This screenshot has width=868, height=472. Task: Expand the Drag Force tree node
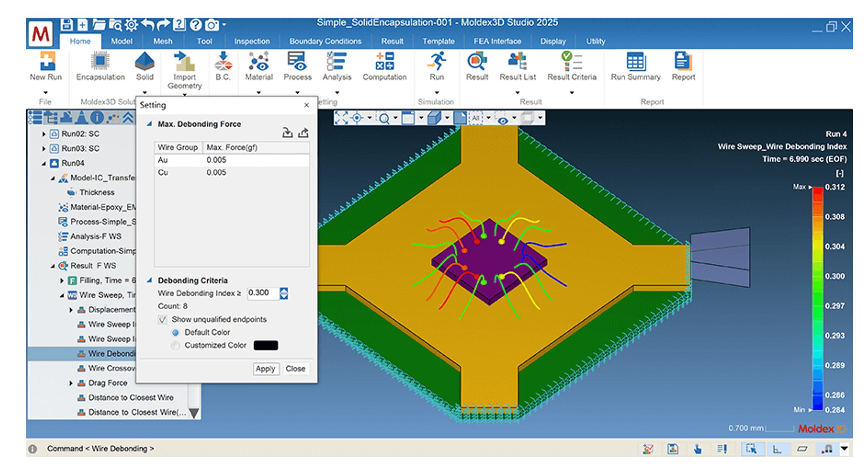[x=71, y=383]
